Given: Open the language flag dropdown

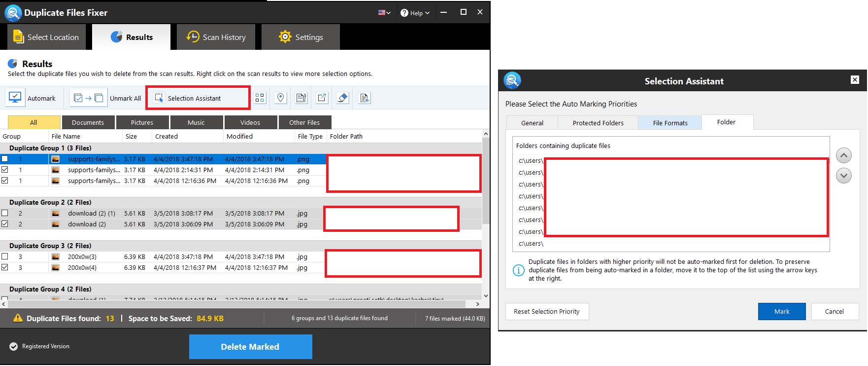Looking at the screenshot, I should coord(384,13).
